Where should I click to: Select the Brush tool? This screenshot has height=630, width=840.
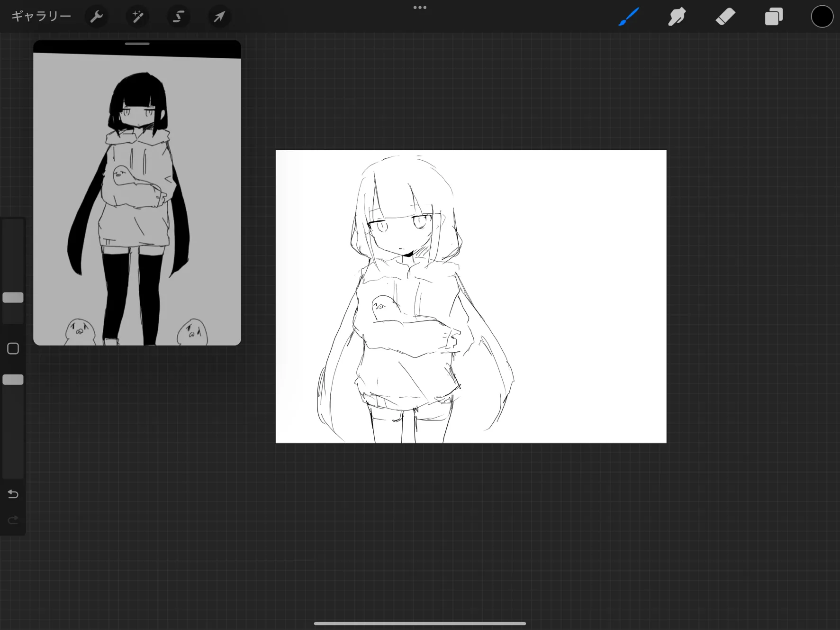tap(629, 17)
